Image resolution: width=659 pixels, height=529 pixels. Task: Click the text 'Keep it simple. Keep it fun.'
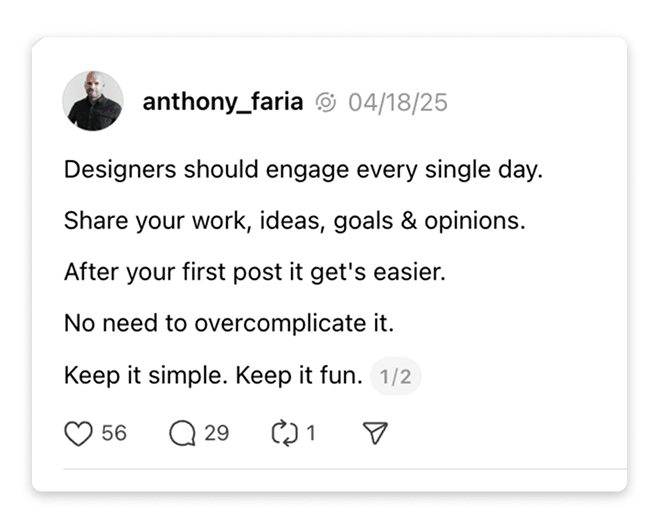(212, 376)
